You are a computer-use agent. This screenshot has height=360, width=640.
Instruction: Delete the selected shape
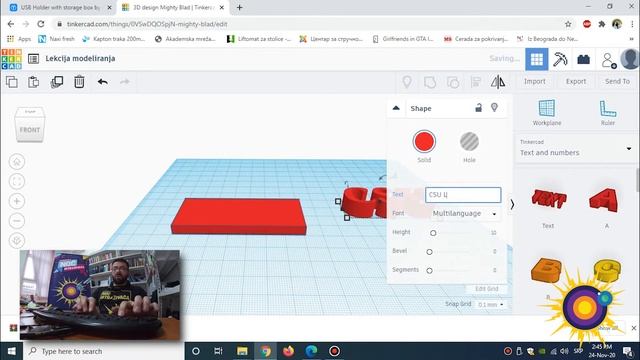tap(79, 82)
